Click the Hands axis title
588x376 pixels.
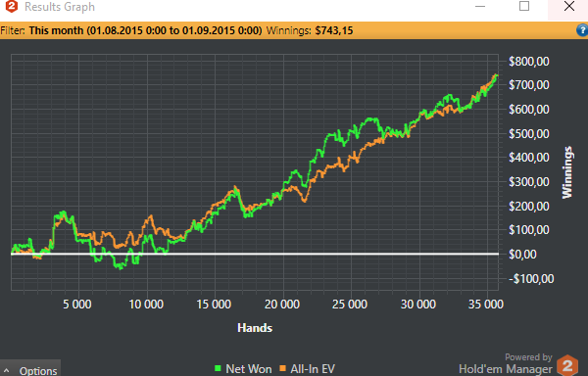pos(255,328)
